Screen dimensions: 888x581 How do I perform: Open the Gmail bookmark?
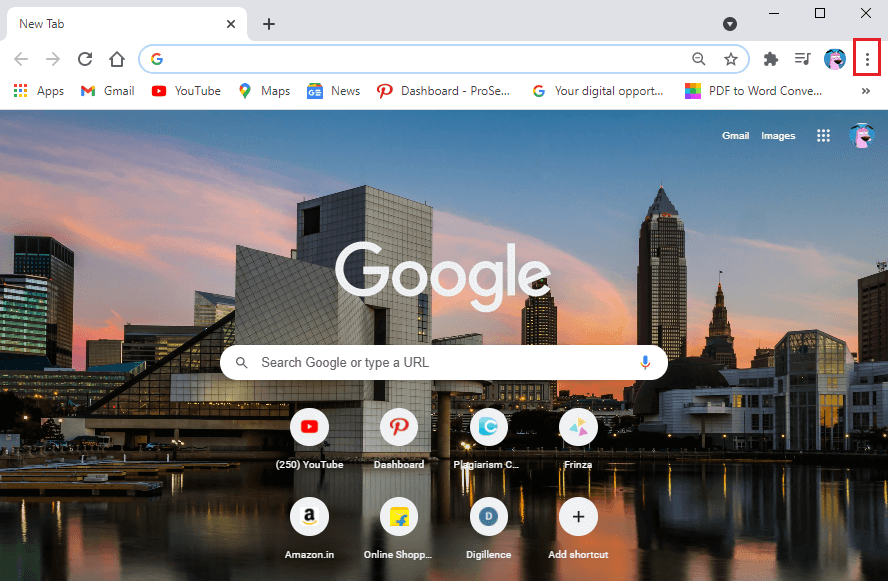[108, 91]
